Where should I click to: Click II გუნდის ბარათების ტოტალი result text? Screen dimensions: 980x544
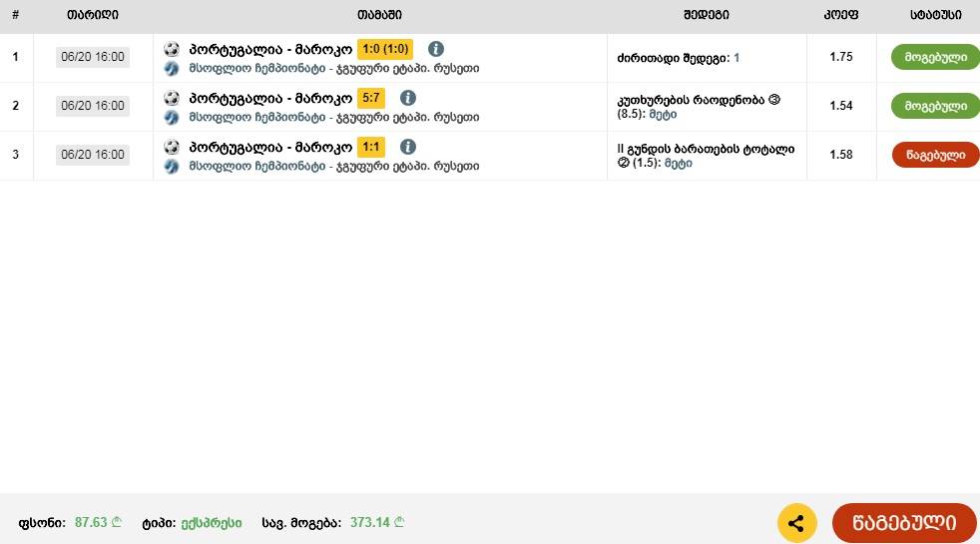point(706,156)
